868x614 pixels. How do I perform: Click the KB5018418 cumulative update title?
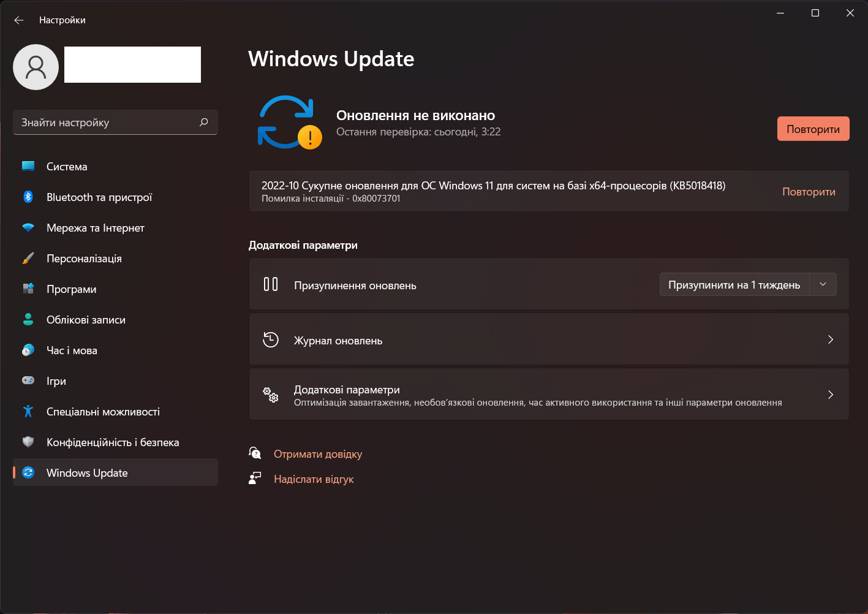(493, 186)
